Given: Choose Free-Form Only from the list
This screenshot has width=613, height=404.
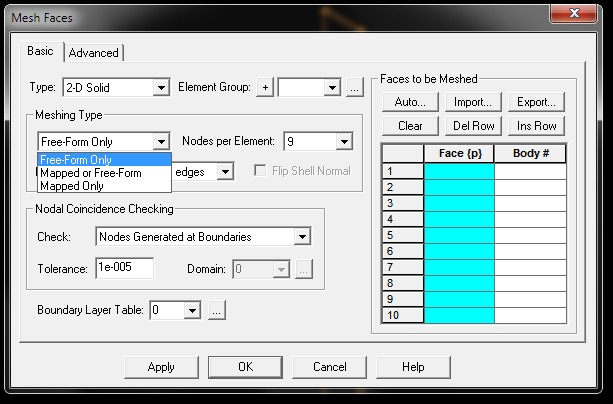Looking at the screenshot, I should point(104,160).
